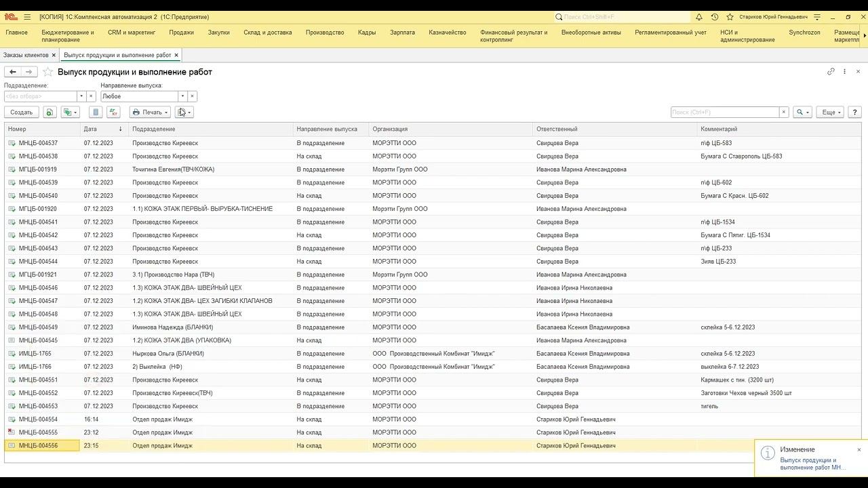This screenshot has height=488, width=868.
Task: Select the row ИМЦБ-1765
Action: [433, 354]
